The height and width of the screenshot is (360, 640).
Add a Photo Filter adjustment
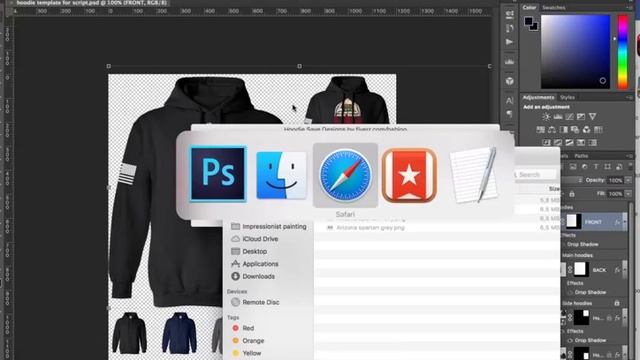(575, 130)
